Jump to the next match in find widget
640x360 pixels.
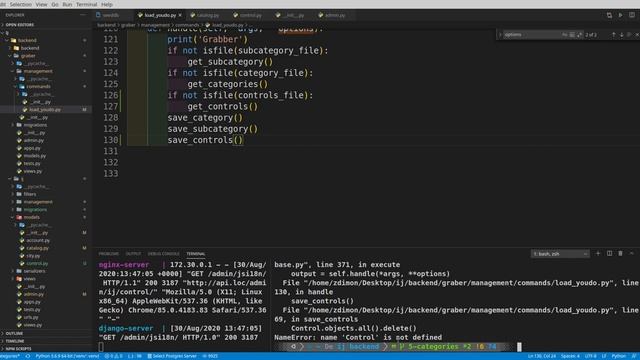coord(622,35)
